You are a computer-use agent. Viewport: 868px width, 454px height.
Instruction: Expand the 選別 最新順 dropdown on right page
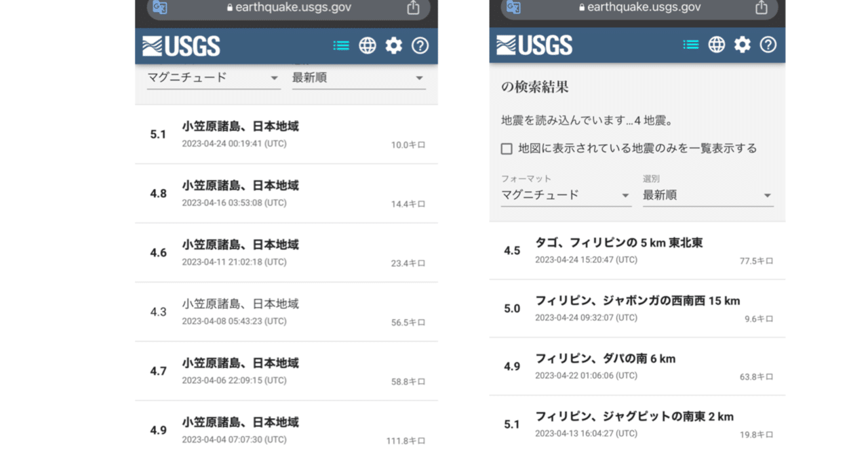coord(707,194)
